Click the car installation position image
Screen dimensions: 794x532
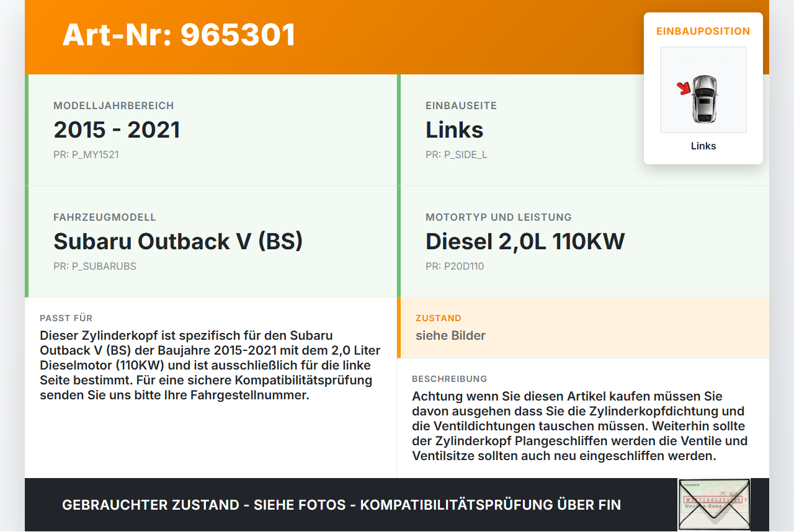[703, 90]
